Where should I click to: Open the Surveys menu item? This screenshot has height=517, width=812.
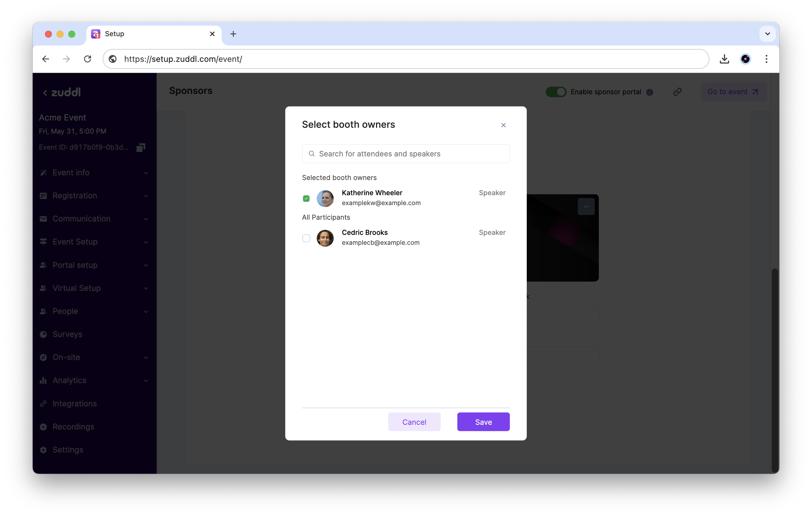(67, 334)
